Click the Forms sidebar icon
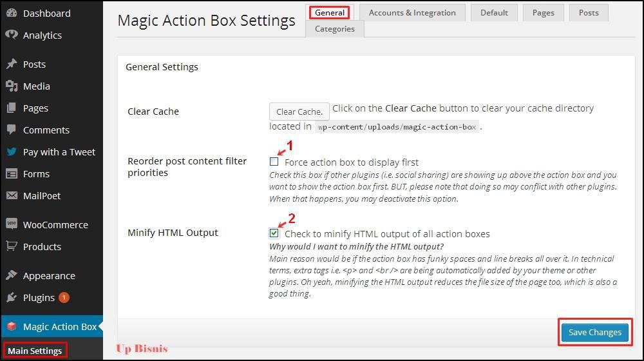 click(x=12, y=174)
